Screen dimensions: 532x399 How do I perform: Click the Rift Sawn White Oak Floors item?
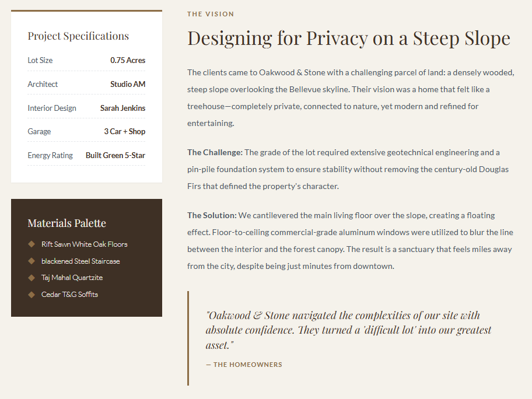coord(84,244)
